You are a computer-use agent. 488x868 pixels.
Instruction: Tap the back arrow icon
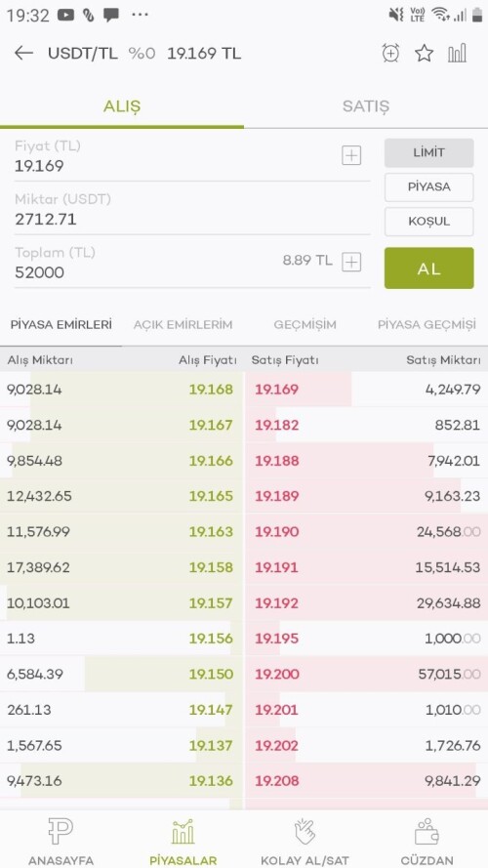pyautogui.click(x=23, y=53)
